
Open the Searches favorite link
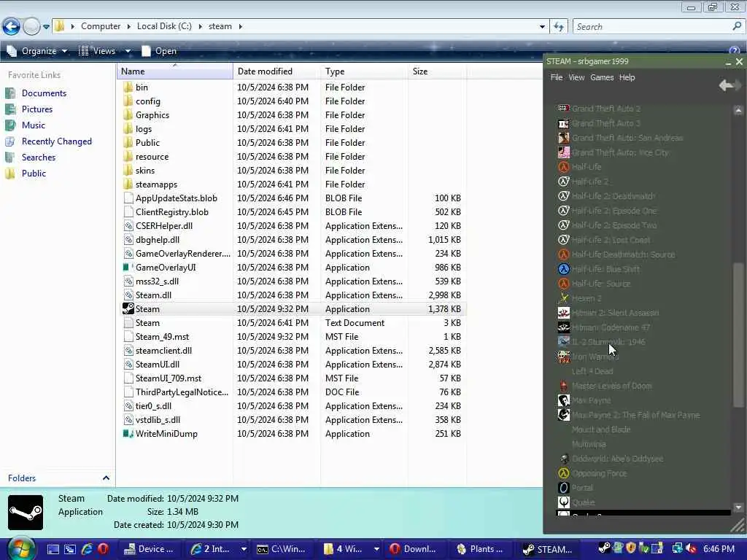pyautogui.click(x=39, y=157)
